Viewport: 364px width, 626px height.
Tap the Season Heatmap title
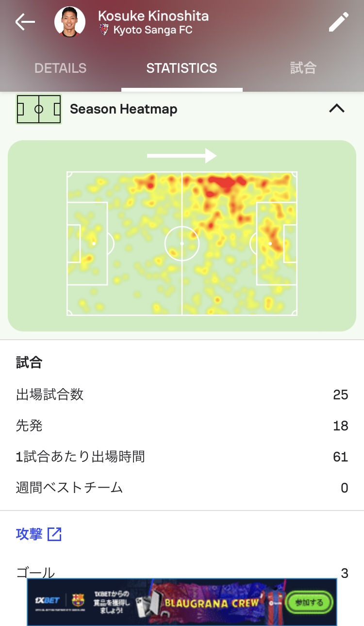[x=124, y=109]
